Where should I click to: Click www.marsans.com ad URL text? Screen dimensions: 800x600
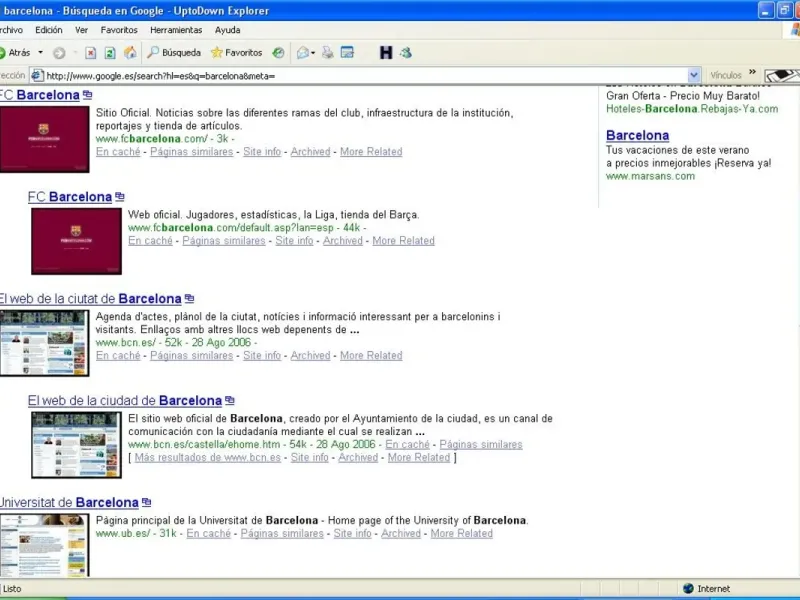pos(650,176)
